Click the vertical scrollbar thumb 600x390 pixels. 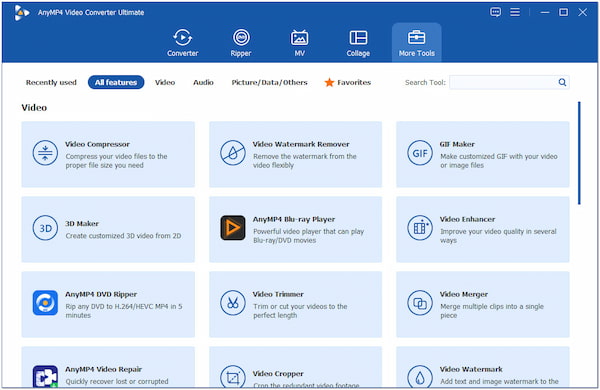tap(579, 153)
